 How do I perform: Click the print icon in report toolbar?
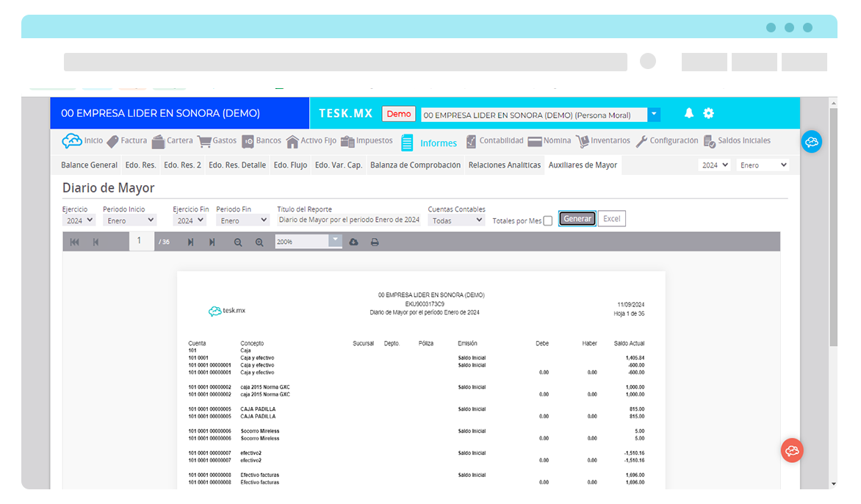(374, 241)
